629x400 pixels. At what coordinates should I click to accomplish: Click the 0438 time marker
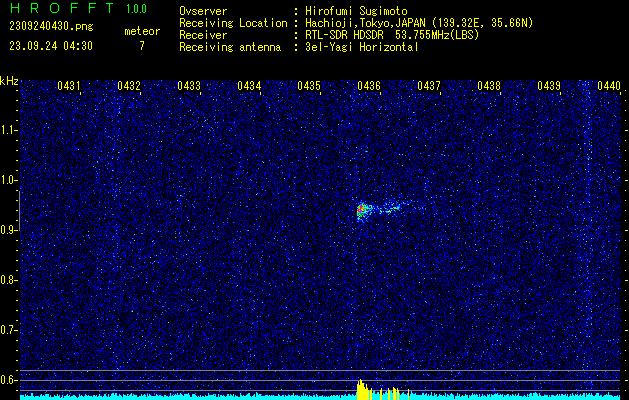coord(489,87)
